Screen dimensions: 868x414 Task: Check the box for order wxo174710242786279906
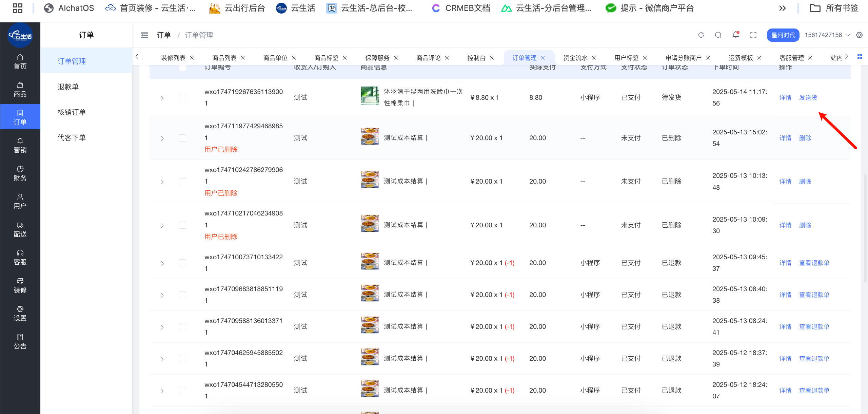point(182,182)
